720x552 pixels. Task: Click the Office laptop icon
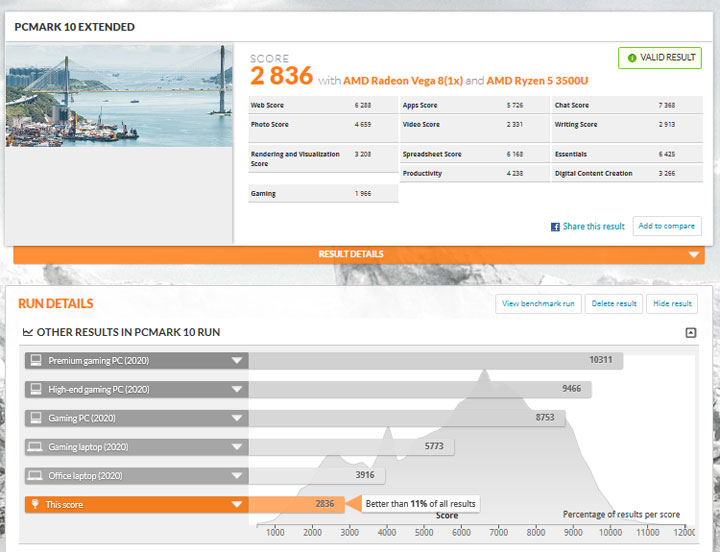35,476
